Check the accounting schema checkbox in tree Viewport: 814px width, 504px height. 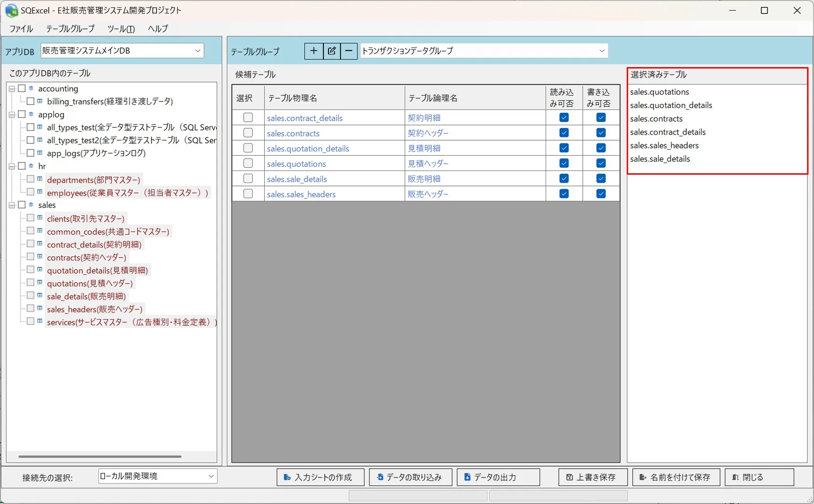pos(22,88)
